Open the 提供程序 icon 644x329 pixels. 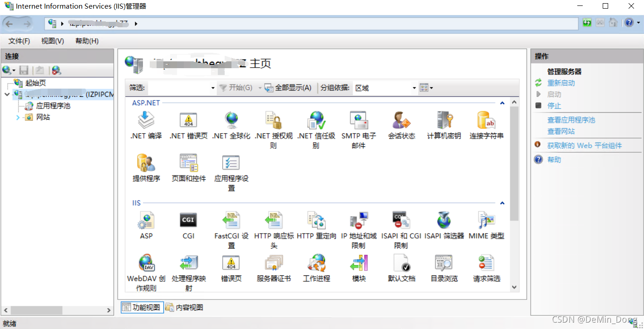pos(146,163)
